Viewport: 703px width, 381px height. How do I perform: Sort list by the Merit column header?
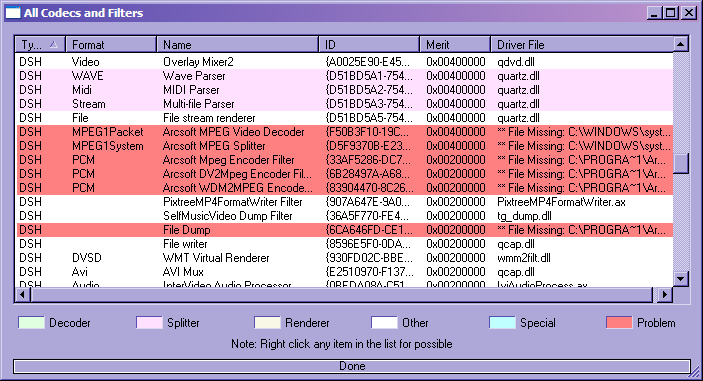[x=455, y=44]
